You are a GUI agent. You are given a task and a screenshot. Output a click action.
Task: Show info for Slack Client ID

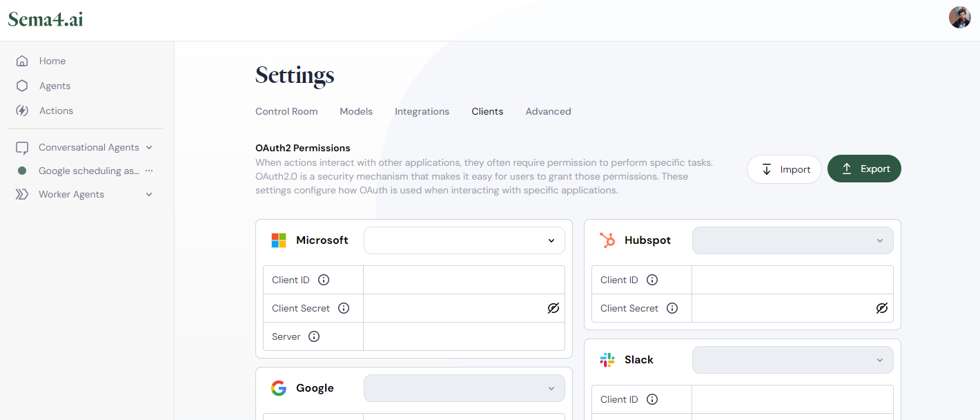(652, 399)
